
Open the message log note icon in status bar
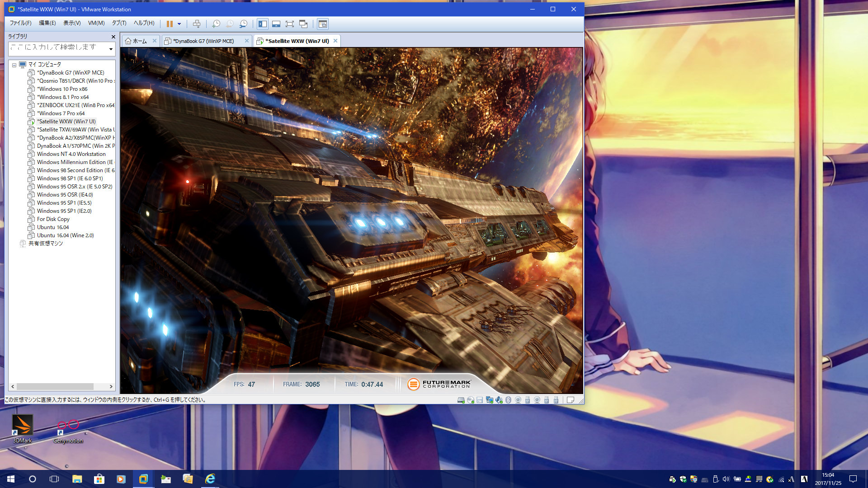pos(571,400)
